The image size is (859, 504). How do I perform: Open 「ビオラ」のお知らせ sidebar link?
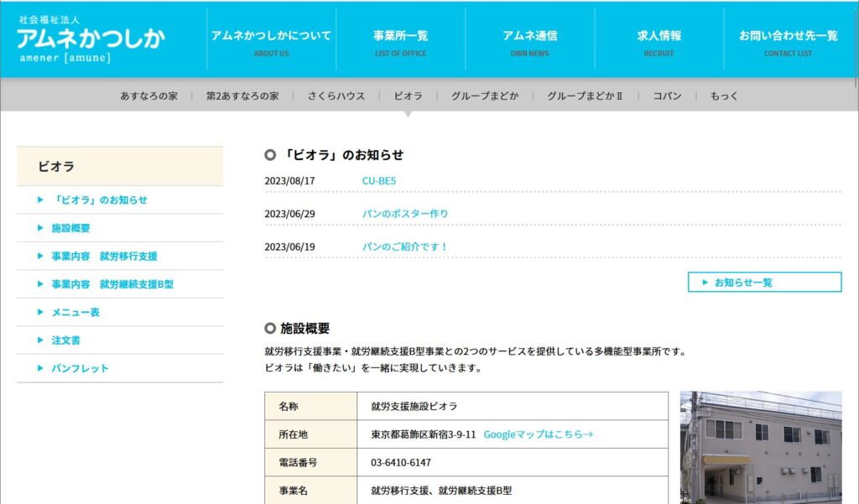pyautogui.click(x=99, y=200)
